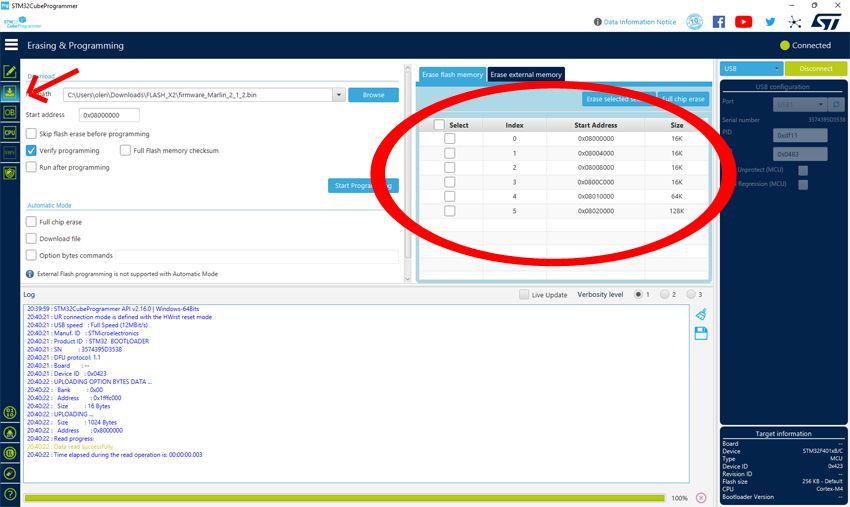
Task: Open the USB connection type dropdown
Action: point(751,68)
